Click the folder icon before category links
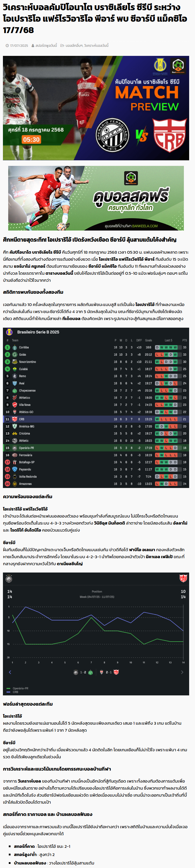 62,45
